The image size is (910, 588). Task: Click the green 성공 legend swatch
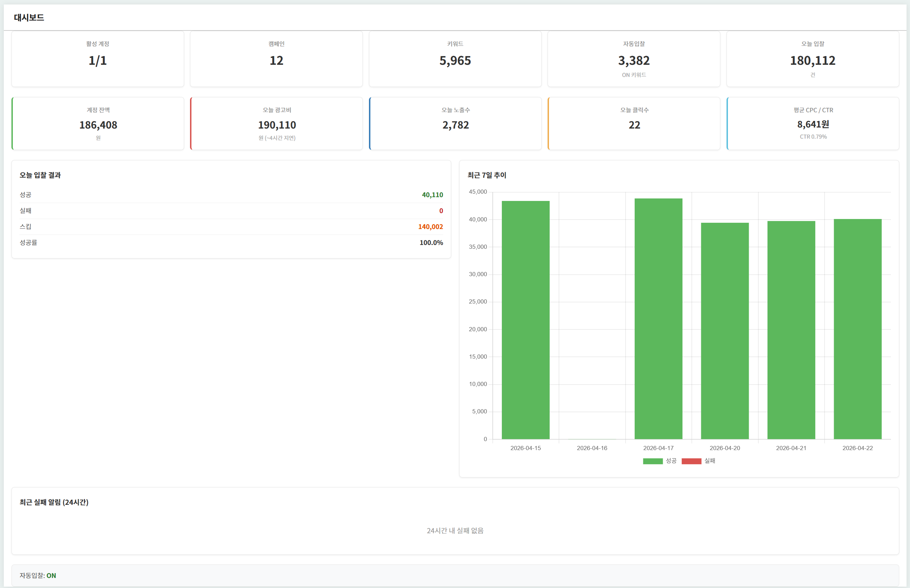pos(653,461)
